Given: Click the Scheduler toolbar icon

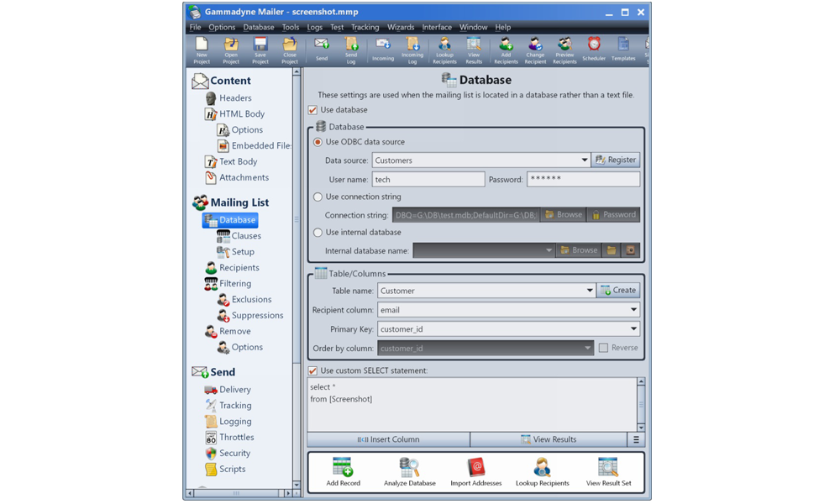Looking at the screenshot, I should (593, 49).
